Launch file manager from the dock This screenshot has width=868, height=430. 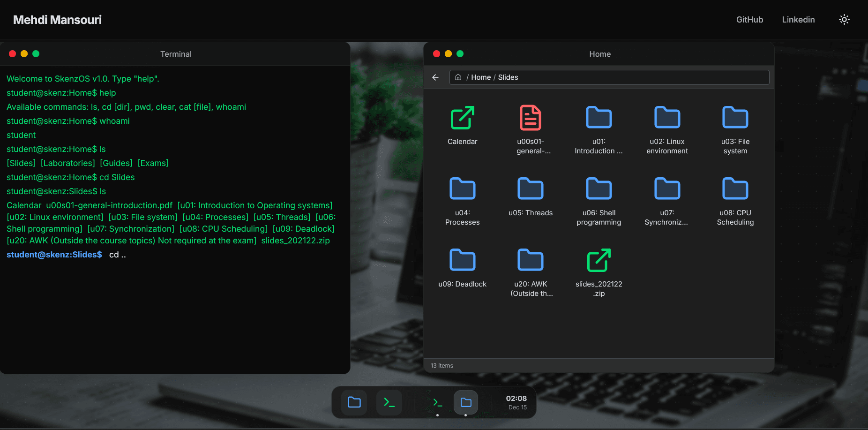[354, 402]
